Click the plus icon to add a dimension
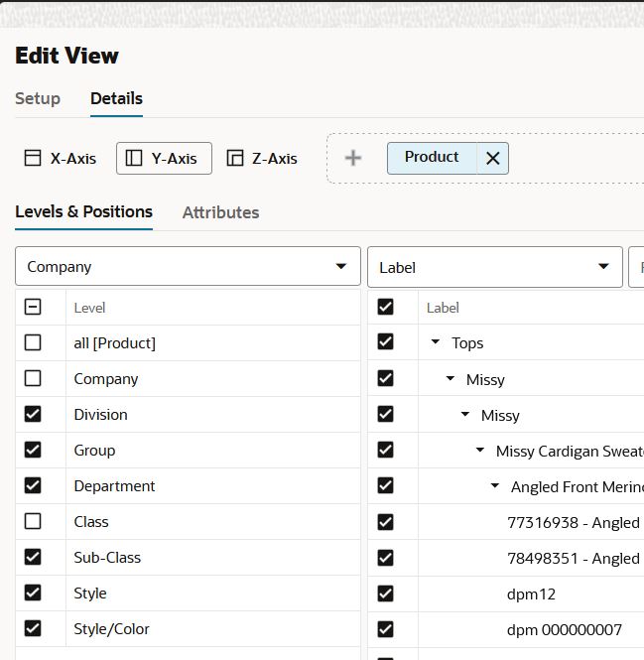Screen dimensions: 644x660 point(353,158)
